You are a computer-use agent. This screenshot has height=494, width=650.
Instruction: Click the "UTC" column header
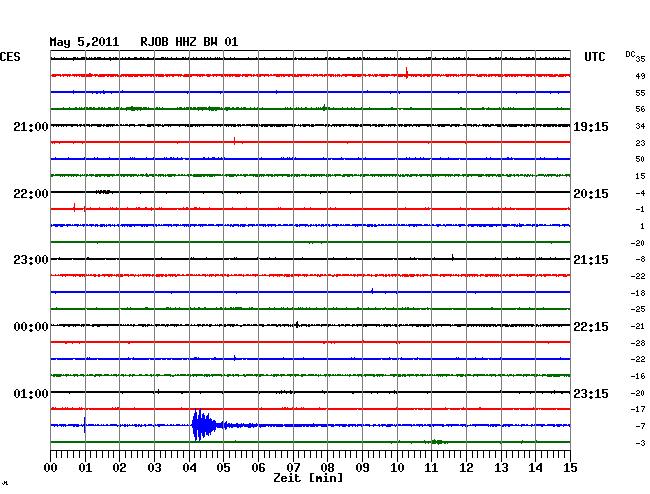(x=594, y=57)
